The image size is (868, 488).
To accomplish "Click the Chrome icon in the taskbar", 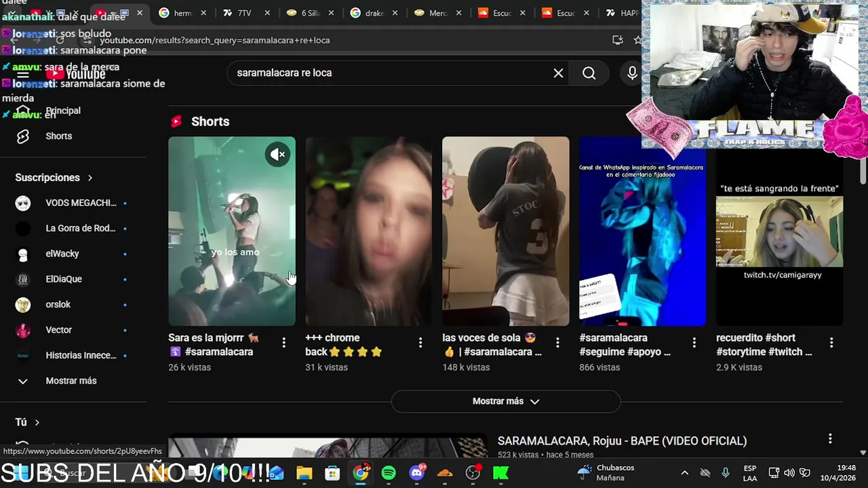I will pos(361,473).
